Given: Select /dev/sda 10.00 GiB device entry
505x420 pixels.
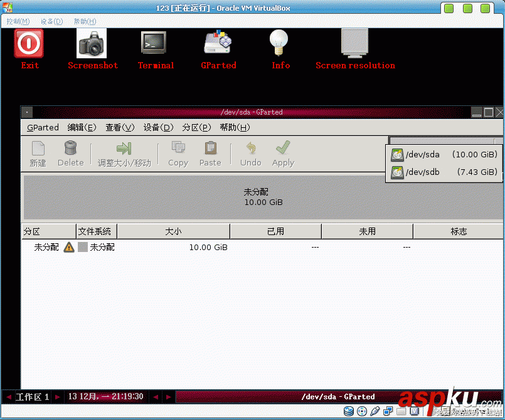Looking at the screenshot, I should pos(444,155).
